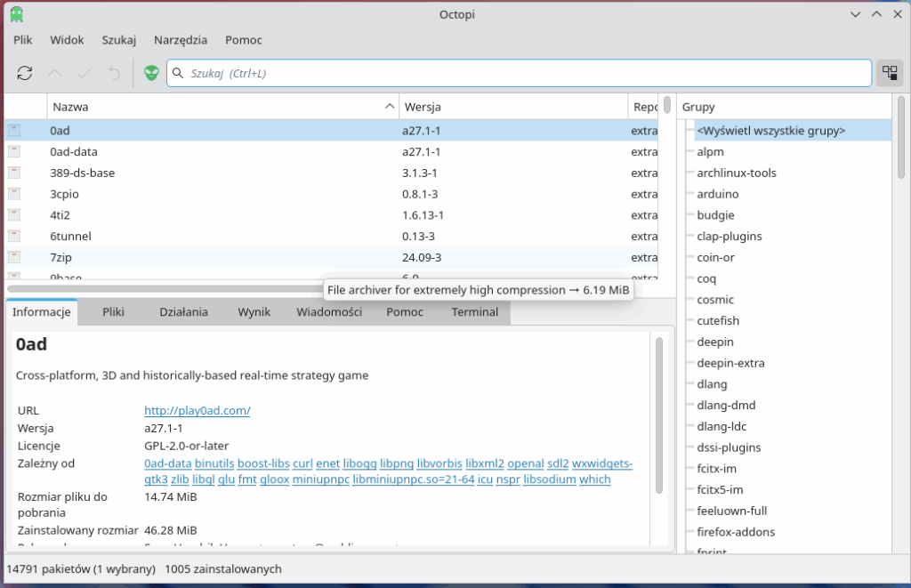Select the arduino group
911x588 pixels.
point(718,194)
